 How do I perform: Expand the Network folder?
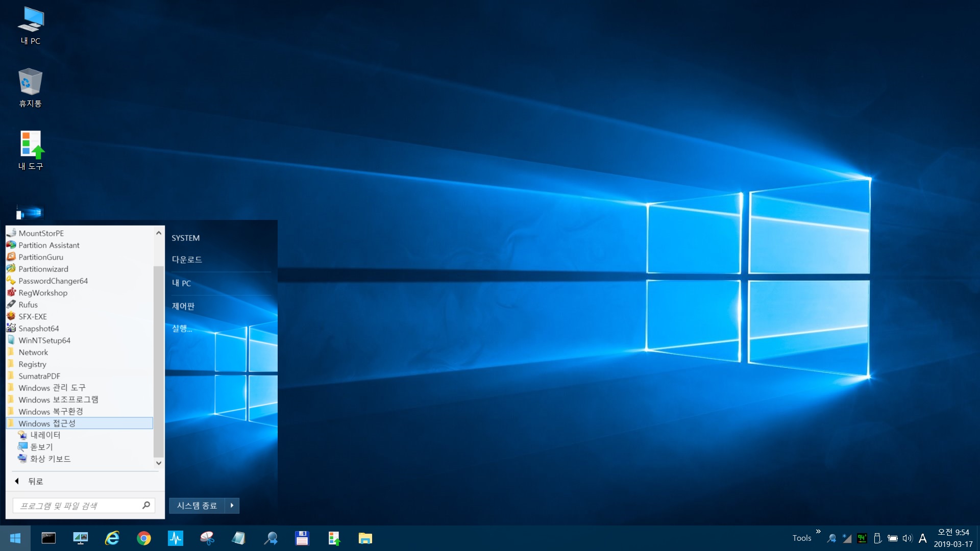79,352
